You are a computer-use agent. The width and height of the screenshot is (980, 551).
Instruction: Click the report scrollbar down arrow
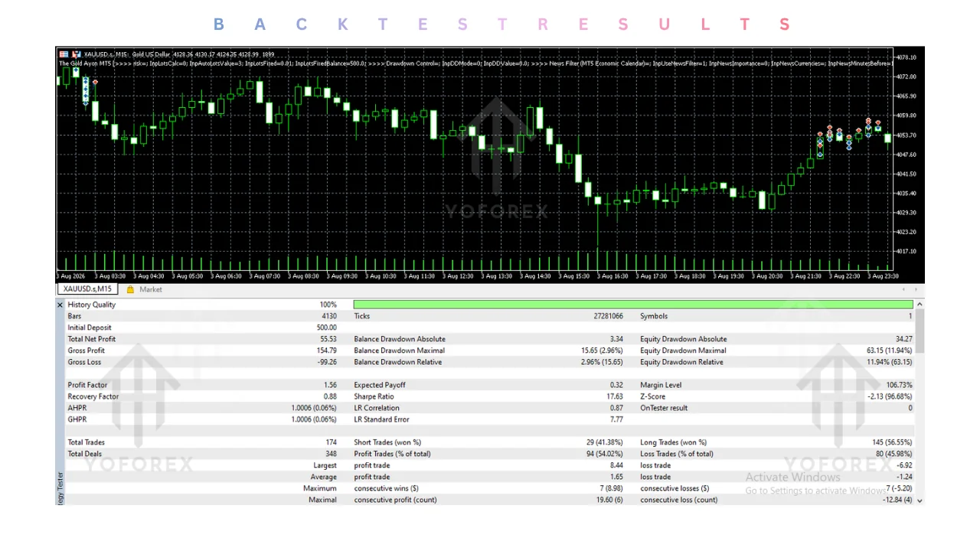[920, 500]
